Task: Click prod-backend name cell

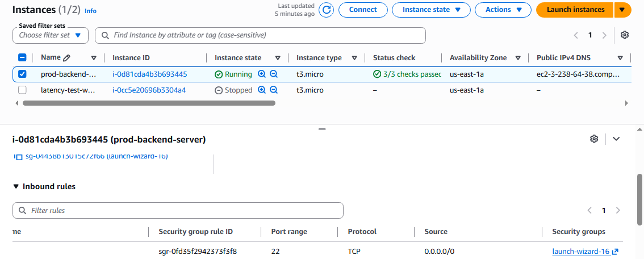Action: [69, 74]
